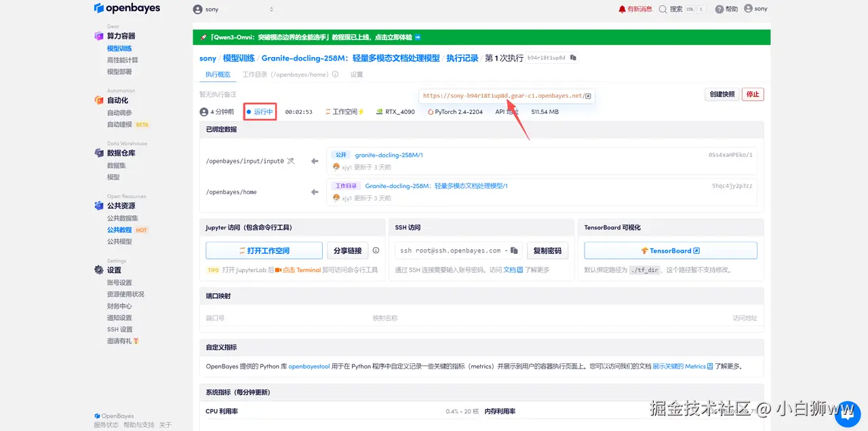Click the 打开工作空间 button
Viewport: 868px width, 431px height.
[264, 250]
